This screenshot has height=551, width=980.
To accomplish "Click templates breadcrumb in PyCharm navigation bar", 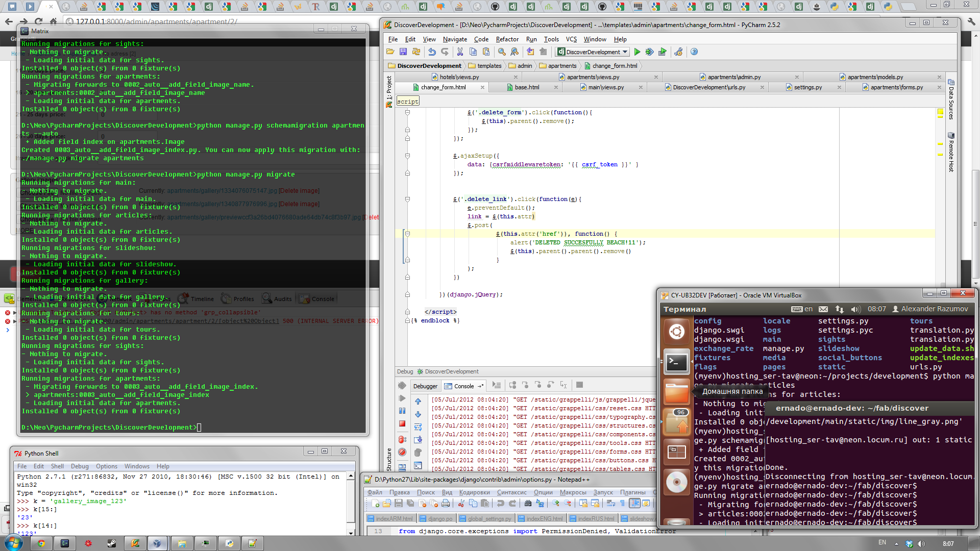I will [485, 66].
